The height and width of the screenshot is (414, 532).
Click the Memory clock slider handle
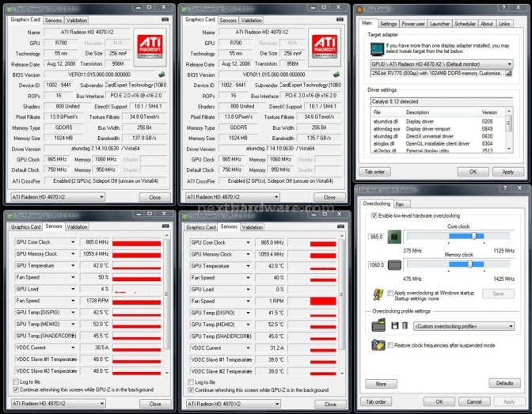pos(470,264)
